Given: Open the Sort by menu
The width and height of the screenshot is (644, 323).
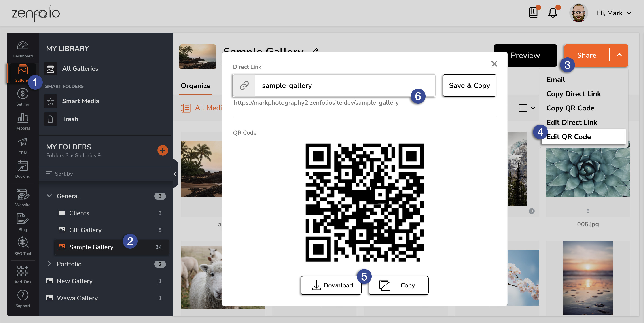Looking at the screenshot, I should [x=59, y=174].
